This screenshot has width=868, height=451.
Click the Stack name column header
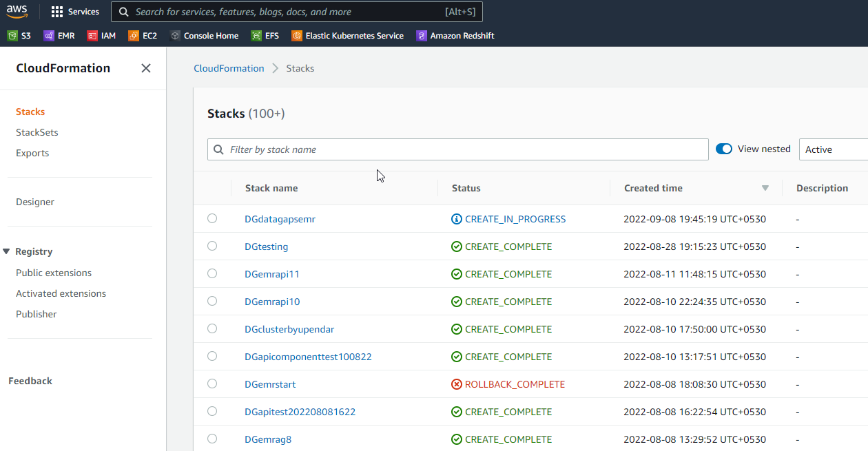[x=271, y=188]
